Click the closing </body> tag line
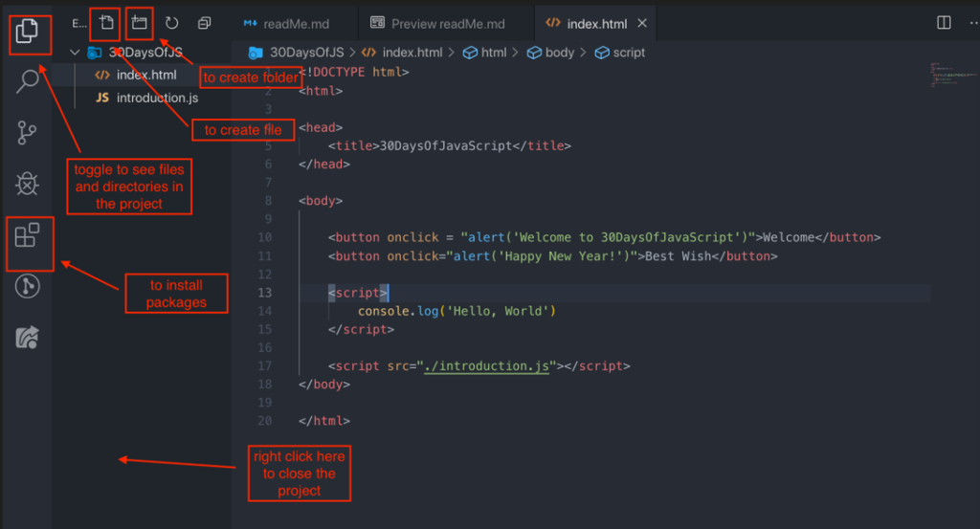Viewport: 980px width, 529px height. 323,385
